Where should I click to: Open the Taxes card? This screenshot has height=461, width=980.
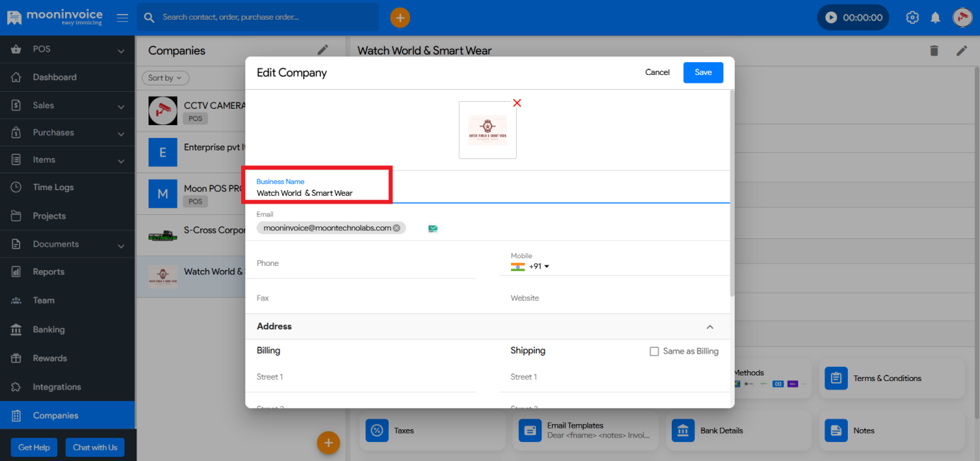pyautogui.click(x=432, y=430)
